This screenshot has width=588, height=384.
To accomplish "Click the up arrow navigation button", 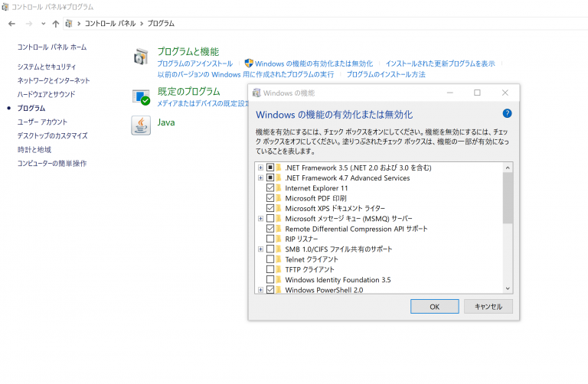I will (x=55, y=24).
